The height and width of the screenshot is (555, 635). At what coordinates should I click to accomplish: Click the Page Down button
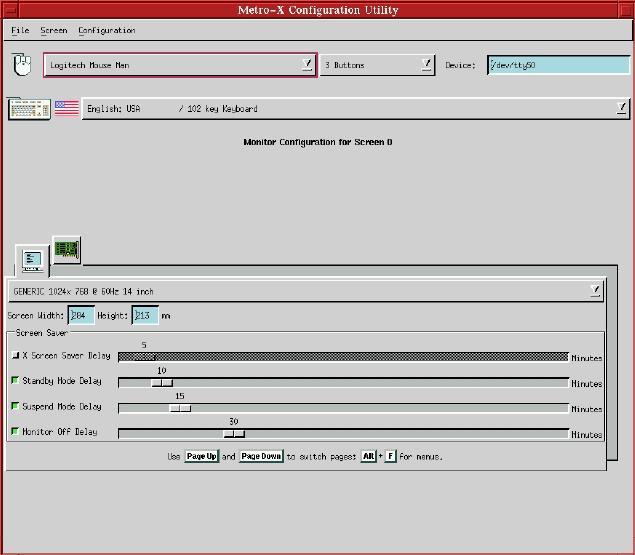point(260,457)
